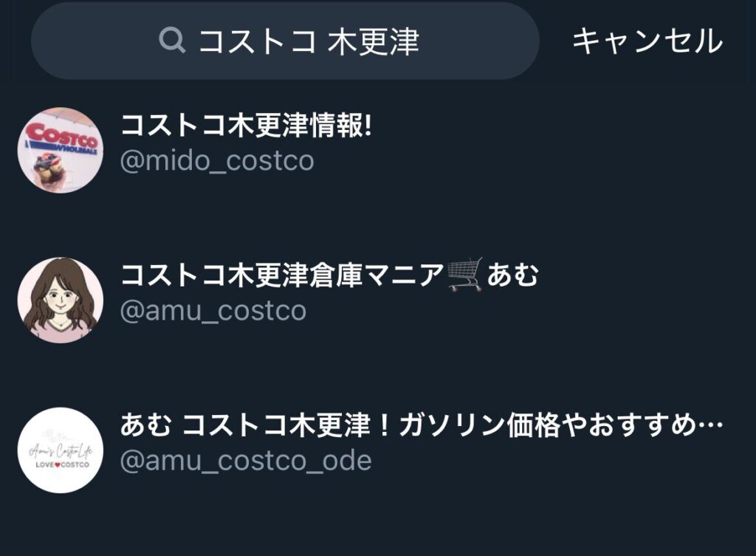Open @mido_costco handle
The height and width of the screenshot is (556, 756).
pyautogui.click(x=217, y=160)
